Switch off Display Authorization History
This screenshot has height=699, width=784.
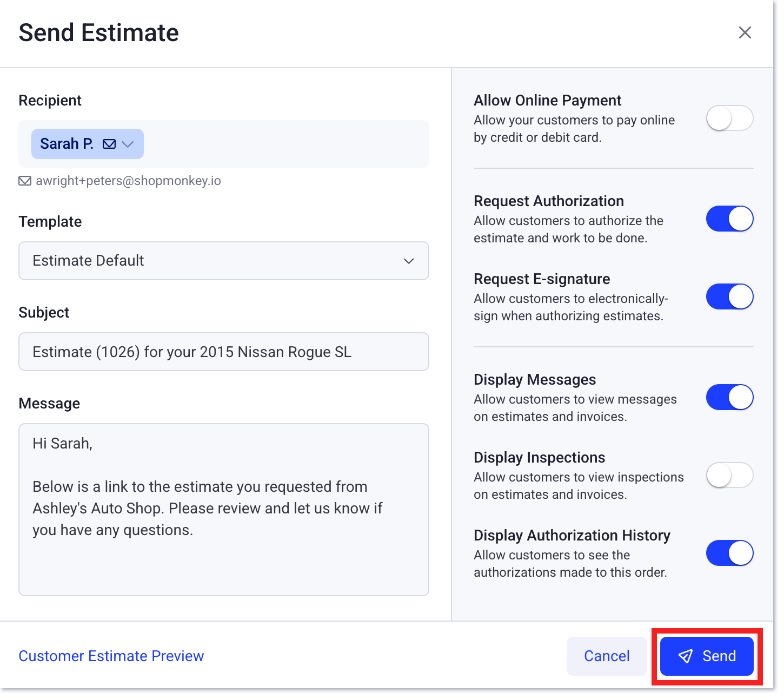coord(729,553)
